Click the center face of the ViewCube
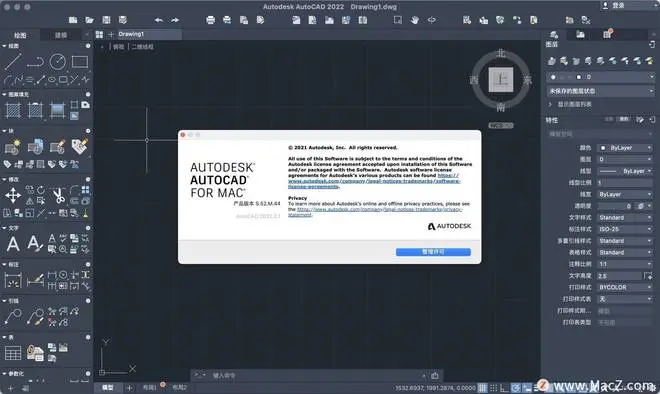This screenshot has width=660, height=394. pos(500,80)
